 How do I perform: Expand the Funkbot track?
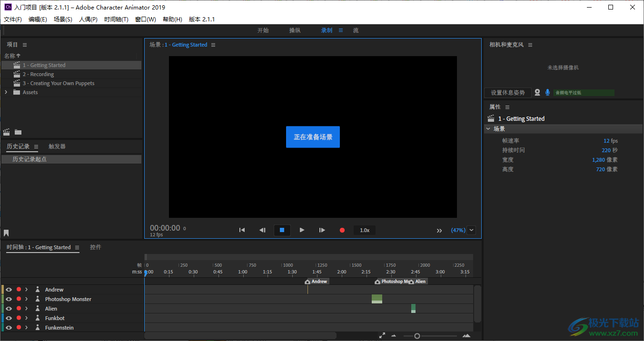coord(27,318)
